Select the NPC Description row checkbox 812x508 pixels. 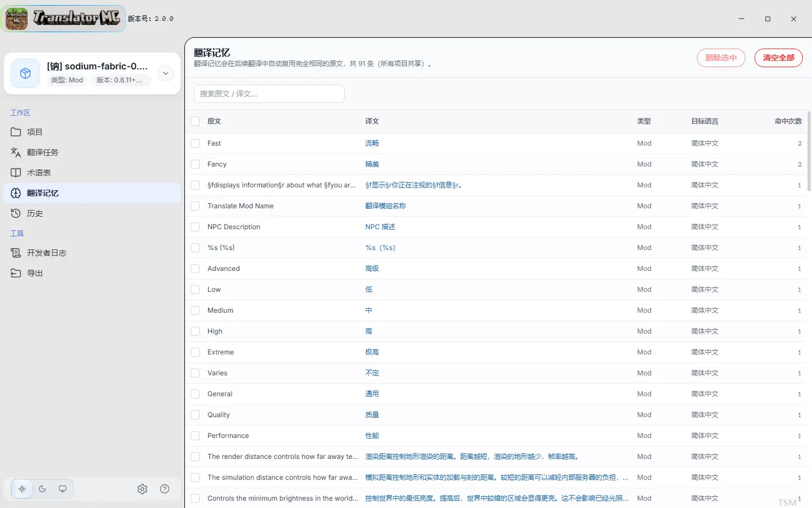[195, 227]
